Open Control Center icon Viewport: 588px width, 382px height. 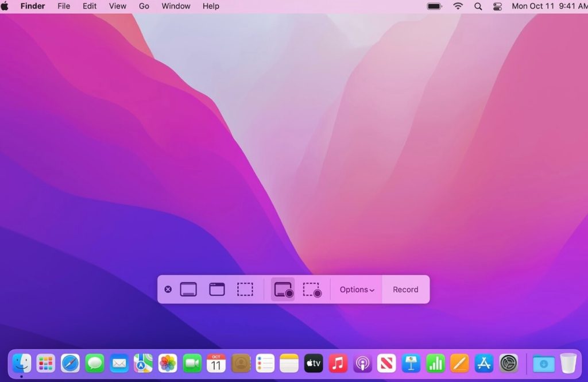[x=497, y=6]
